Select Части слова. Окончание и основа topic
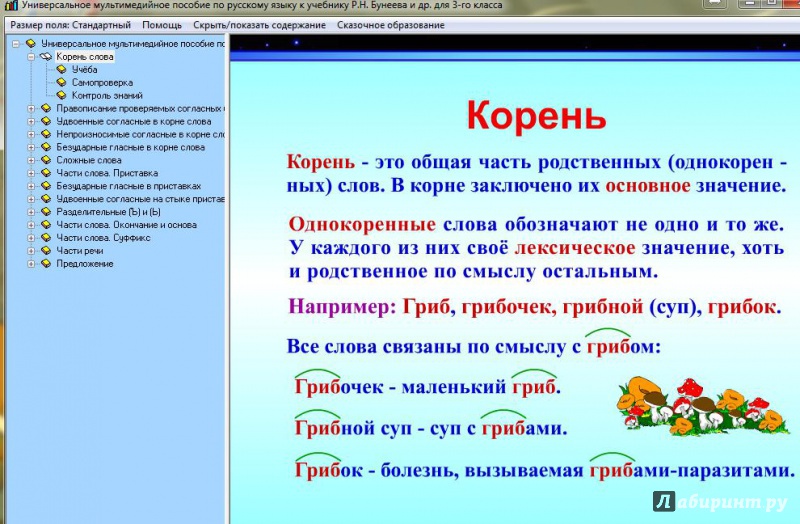Viewport: 800px width, 524px height. click(x=127, y=225)
